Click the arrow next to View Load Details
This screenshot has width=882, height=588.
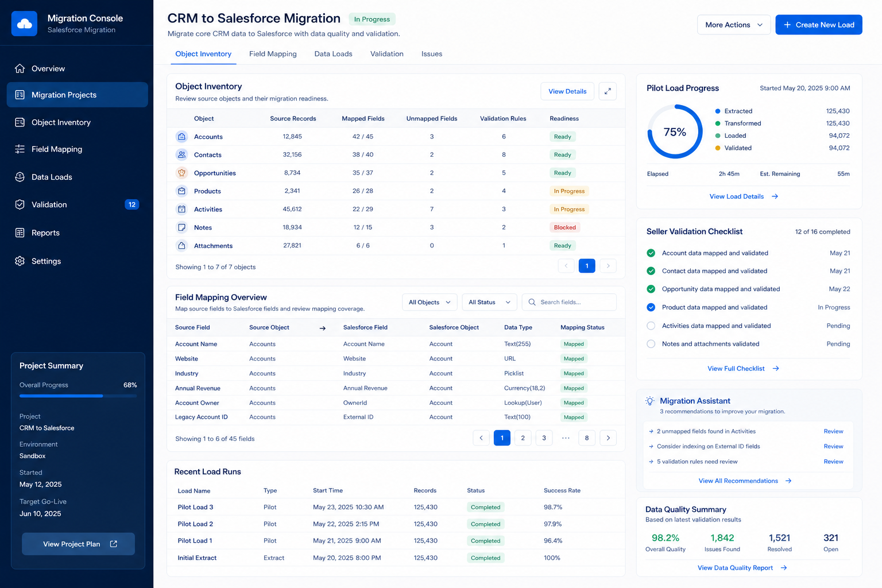775,196
